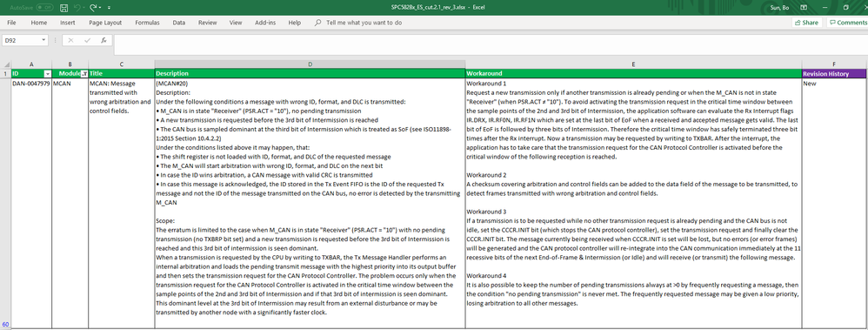Open the Review ribbon tab
The width and height of the screenshot is (868, 330).
[208, 23]
